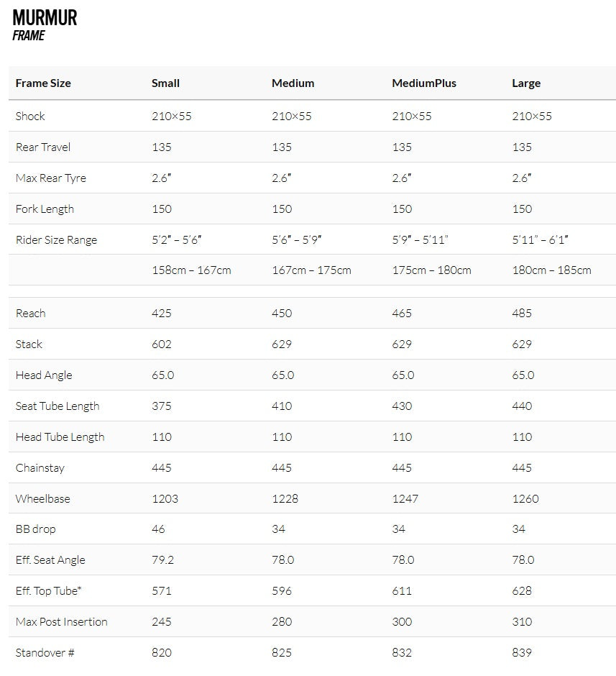Click the Rear Travel row label
Screen dimensions: 616x676
pyautogui.click(x=43, y=147)
